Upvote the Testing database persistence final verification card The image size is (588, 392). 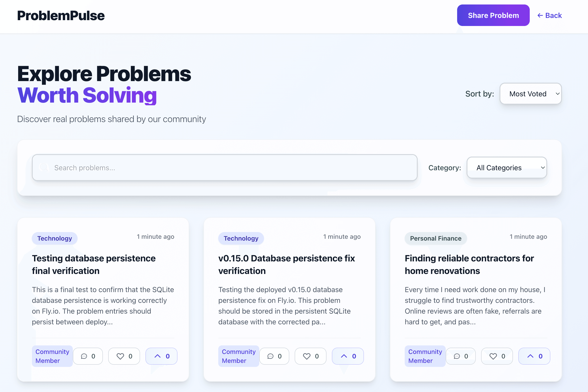161,356
